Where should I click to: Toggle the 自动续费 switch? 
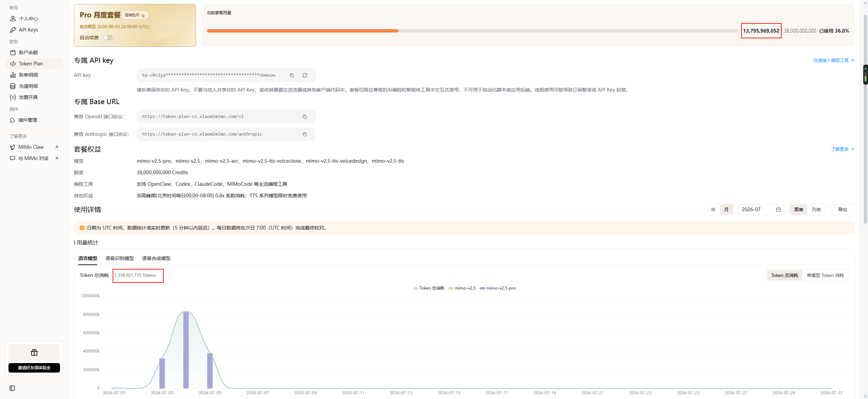click(108, 38)
